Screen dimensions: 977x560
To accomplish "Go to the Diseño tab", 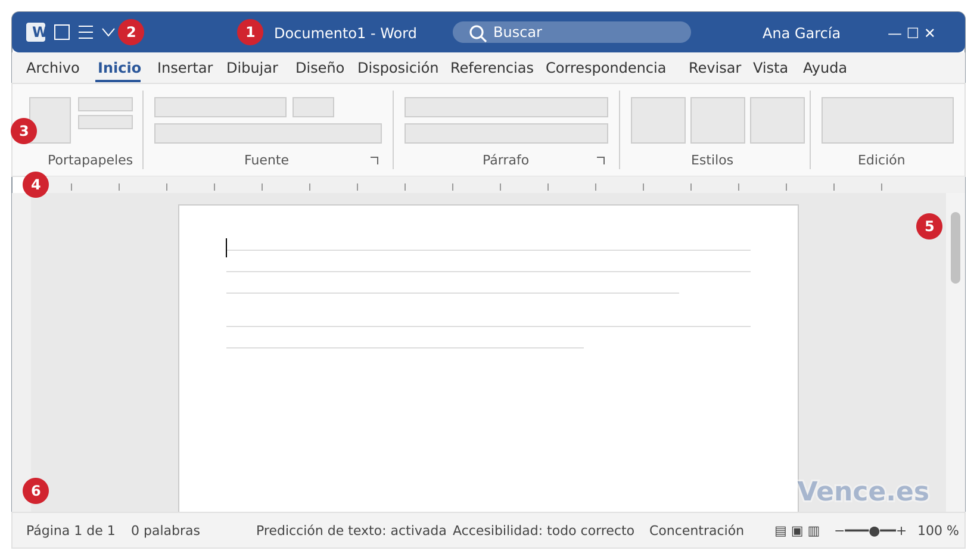I will coord(320,68).
